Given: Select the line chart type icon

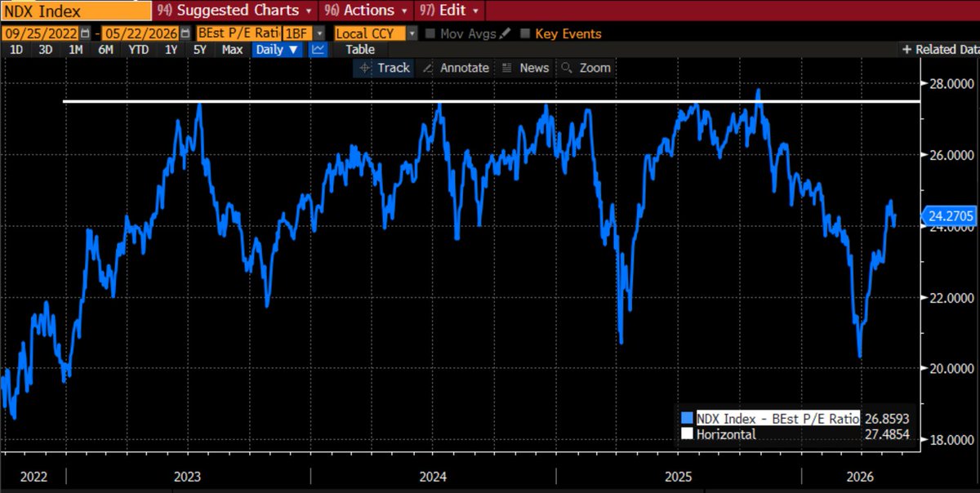Looking at the screenshot, I should [x=318, y=50].
